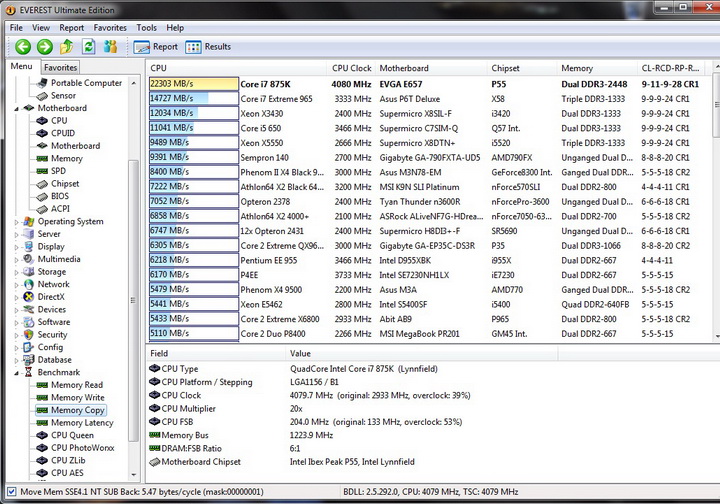
Task: Click the Security shield icon
Action: [29, 335]
